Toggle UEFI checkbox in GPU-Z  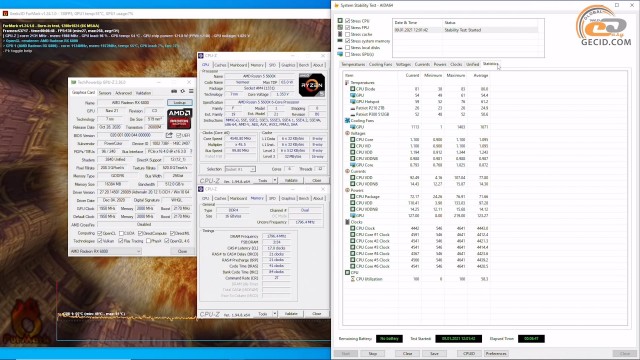(x=178, y=135)
